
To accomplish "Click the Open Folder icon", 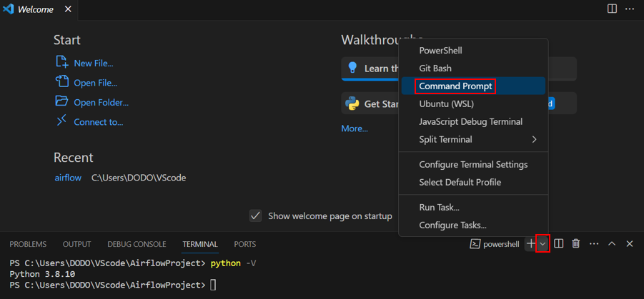I will click(61, 101).
